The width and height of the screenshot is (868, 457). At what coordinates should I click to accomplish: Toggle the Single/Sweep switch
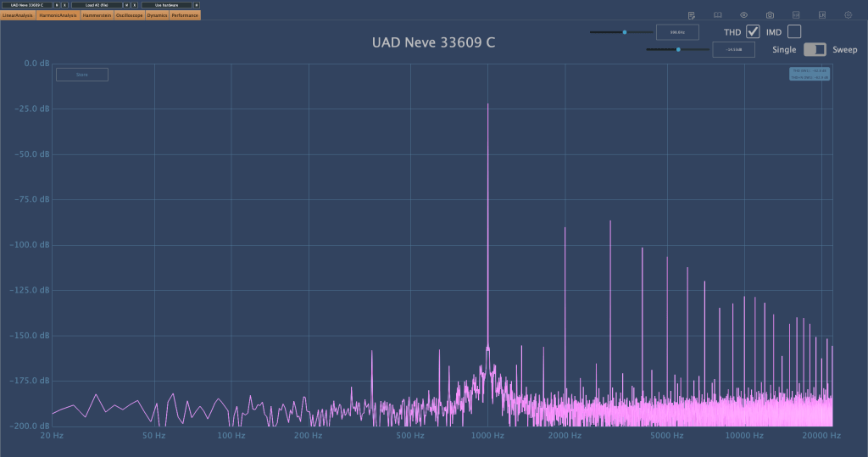(815, 50)
